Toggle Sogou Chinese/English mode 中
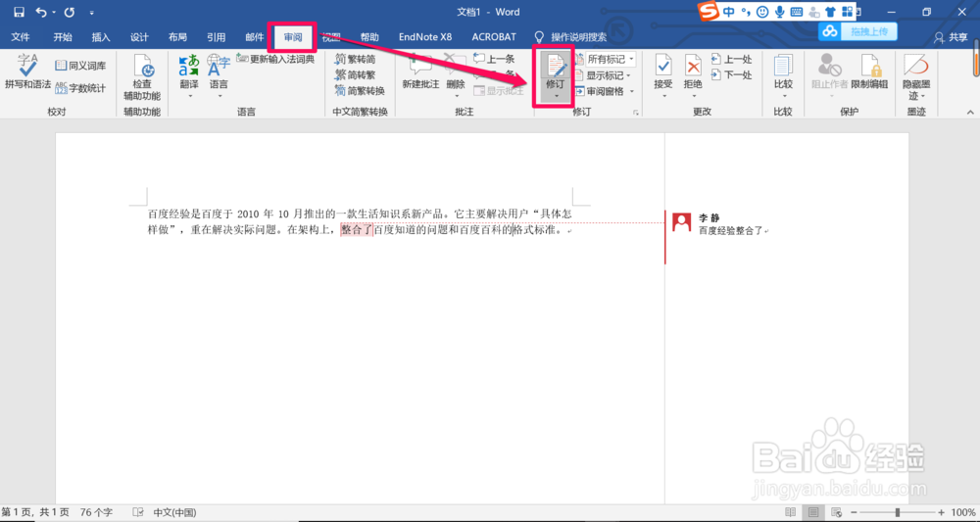The image size is (980, 522). tap(728, 12)
